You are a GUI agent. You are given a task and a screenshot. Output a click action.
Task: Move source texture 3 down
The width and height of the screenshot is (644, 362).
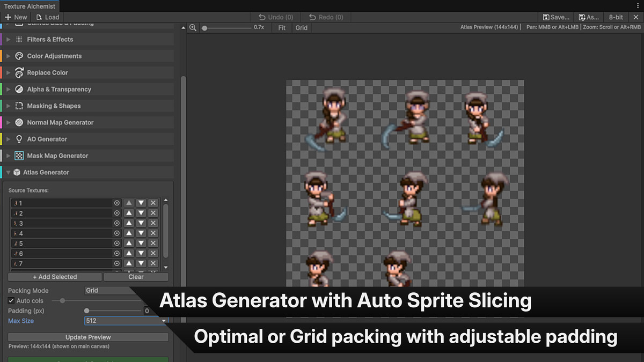pos(141,223)
